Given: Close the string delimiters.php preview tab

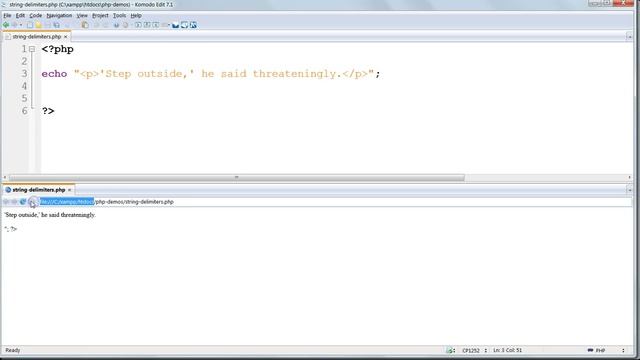Looking at the screenshot, I should coord(69,190).
